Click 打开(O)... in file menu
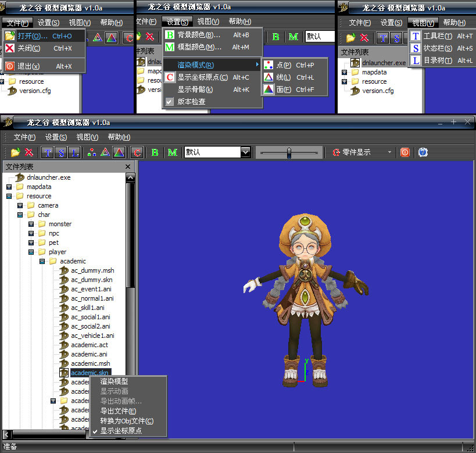Image resolution: width=476 pixels, height=453 pixels. (44, 36)
